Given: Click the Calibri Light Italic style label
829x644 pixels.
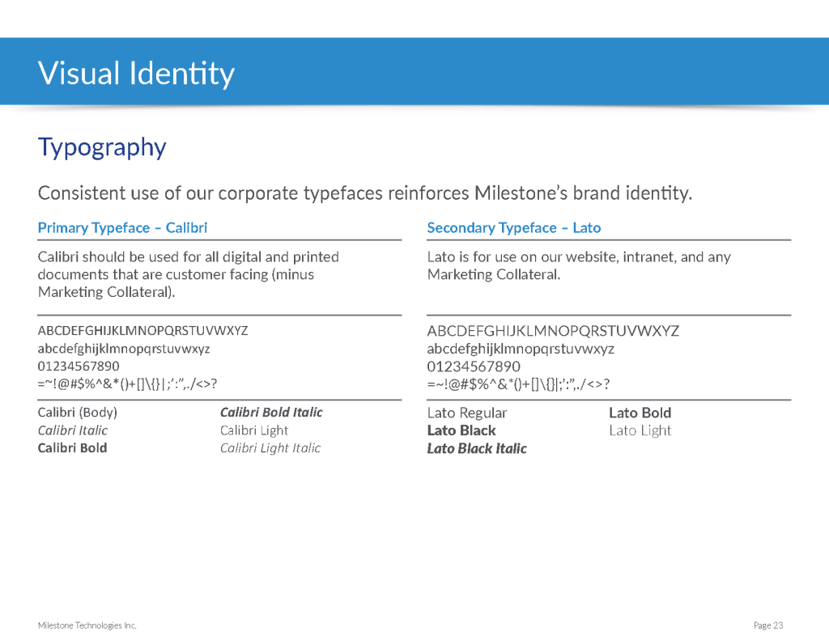Looking at the screenshot, I should tap(270, 448).
